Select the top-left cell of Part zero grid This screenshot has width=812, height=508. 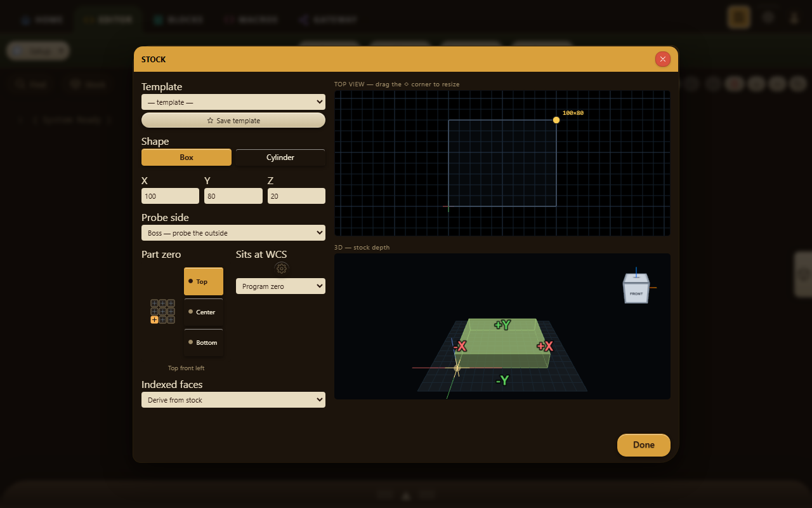coord(154,304)
